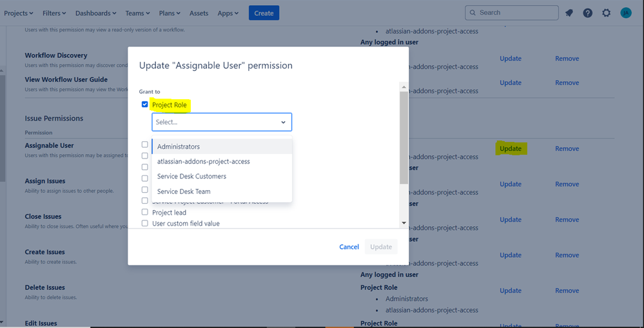Click Update link for Create Issues
The image size is (644, 328).
(511, 255)
